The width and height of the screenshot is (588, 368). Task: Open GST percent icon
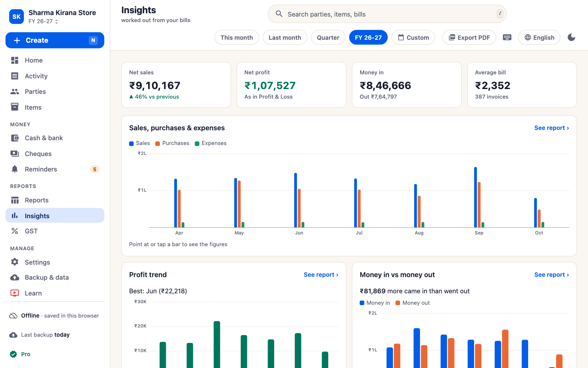pos(15,231)
